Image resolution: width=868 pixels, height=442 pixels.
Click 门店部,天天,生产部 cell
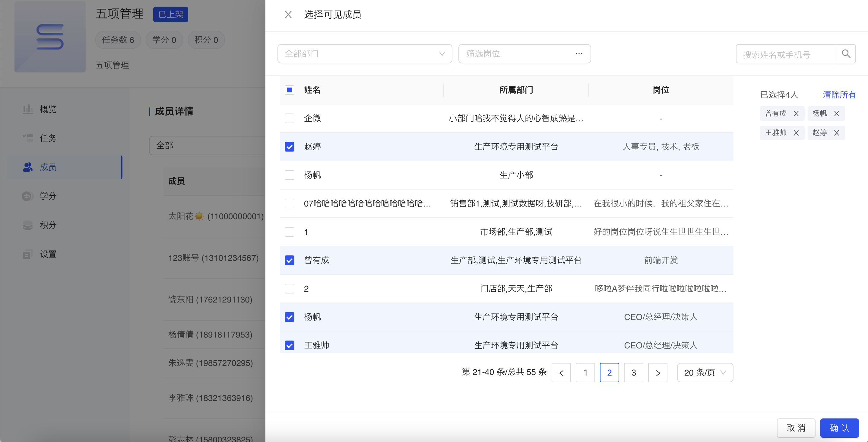516,289
